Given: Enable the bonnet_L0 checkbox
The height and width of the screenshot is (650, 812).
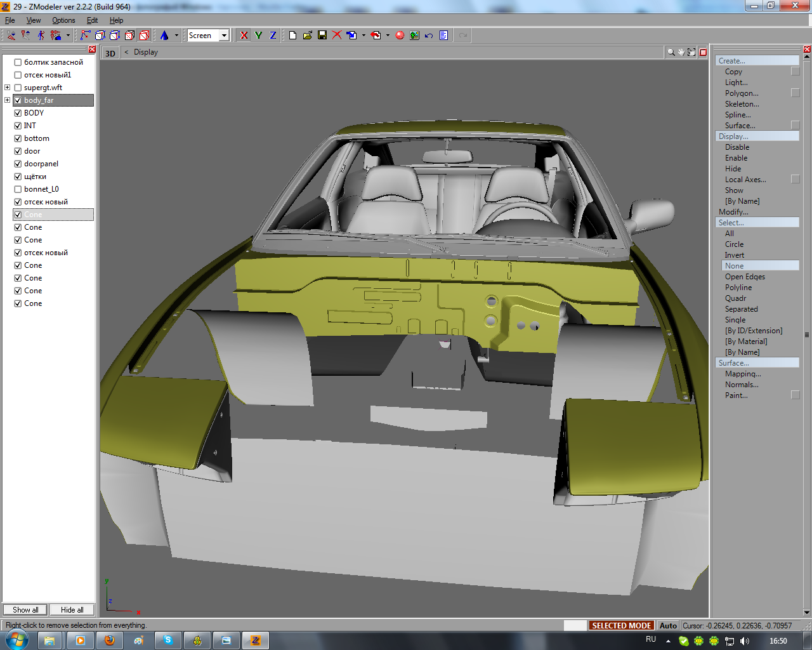Looking at the screenshot, I should (x=18, y=189).
